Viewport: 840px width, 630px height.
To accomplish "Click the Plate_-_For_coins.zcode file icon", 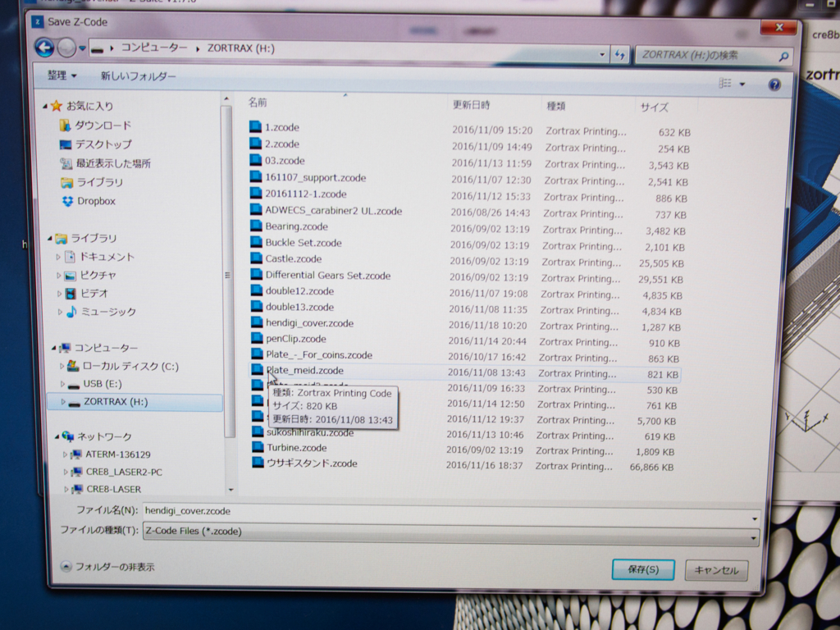I will click(258, 354).
